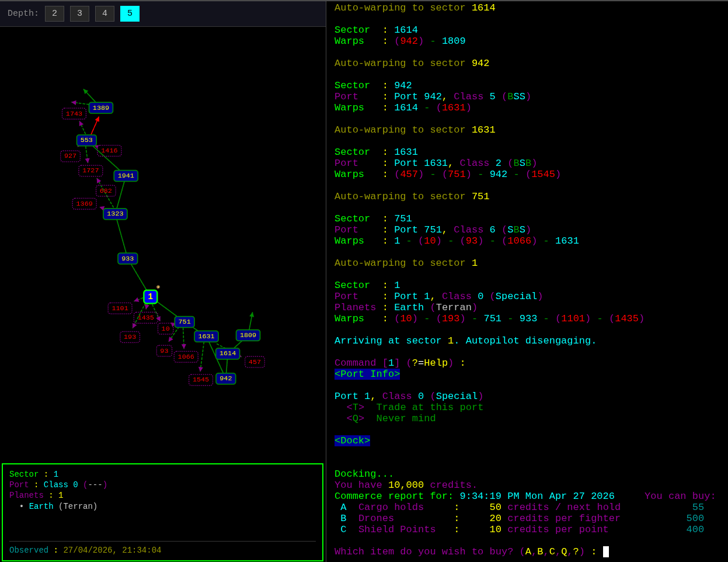The height and width of the screenshot is (562, 728).
Task: Click sector 1323 node on map
Action: (x=115, y=214)
